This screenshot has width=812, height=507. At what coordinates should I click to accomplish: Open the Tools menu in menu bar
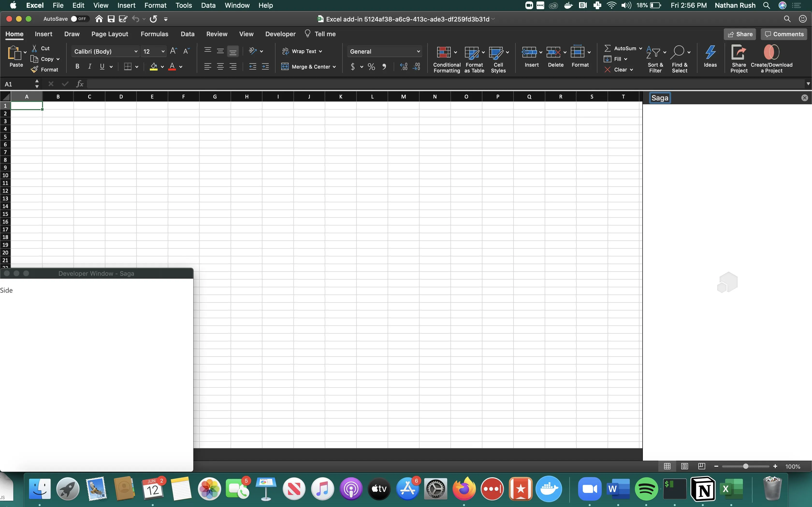[183, 5]
